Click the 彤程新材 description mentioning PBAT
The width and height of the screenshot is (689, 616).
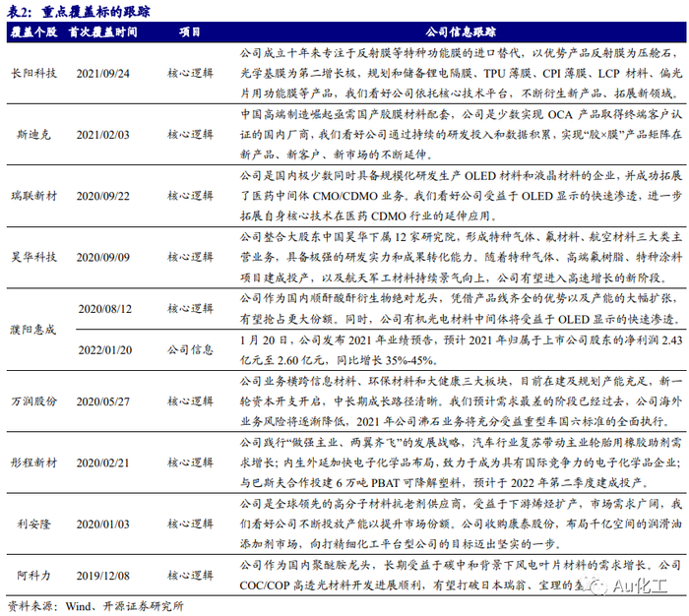click(x=461, y=462)
